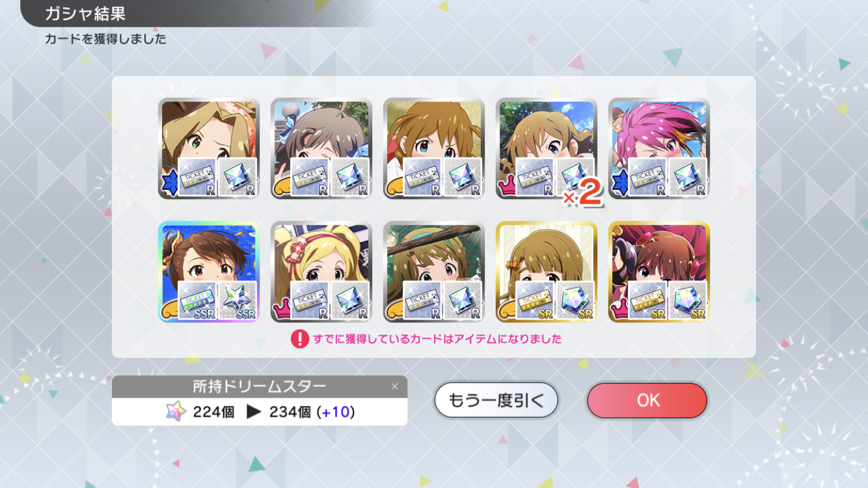Screen dimensions: 868x488
Task: Click the R crystal icon on pink-haired card
Action: [688, 177]
